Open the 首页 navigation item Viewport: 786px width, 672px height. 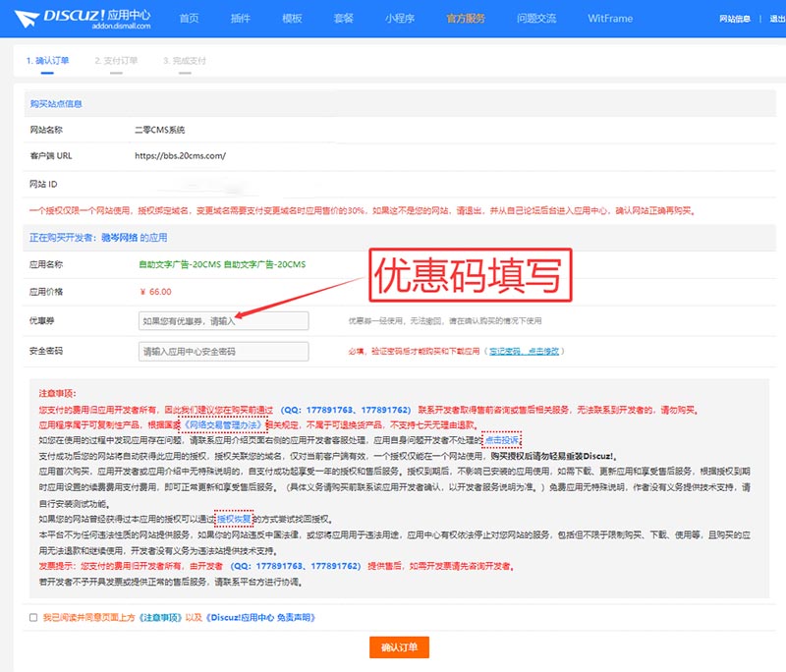coord(189,19)
